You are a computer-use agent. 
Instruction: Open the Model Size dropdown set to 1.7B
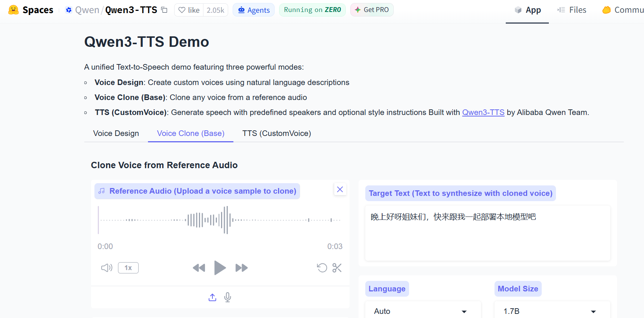coord(552,311)
